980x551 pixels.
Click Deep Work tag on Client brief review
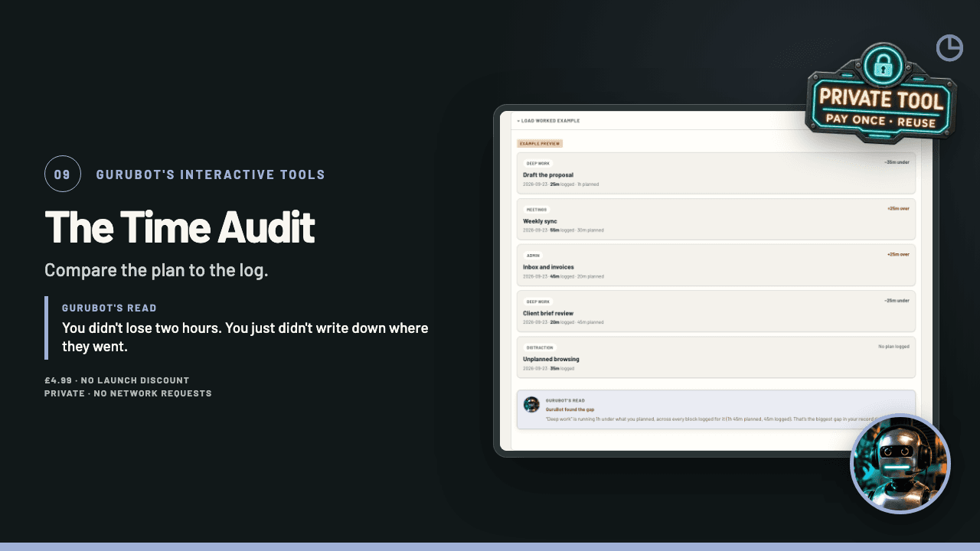537,301
